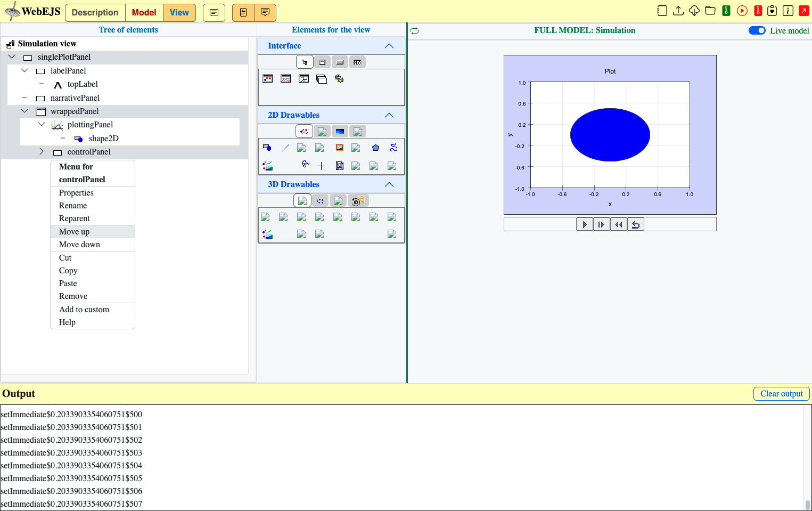The image size is (812, 511).
Task: Toggle the single-panel text layout button
Action: (x=214, y=12)
